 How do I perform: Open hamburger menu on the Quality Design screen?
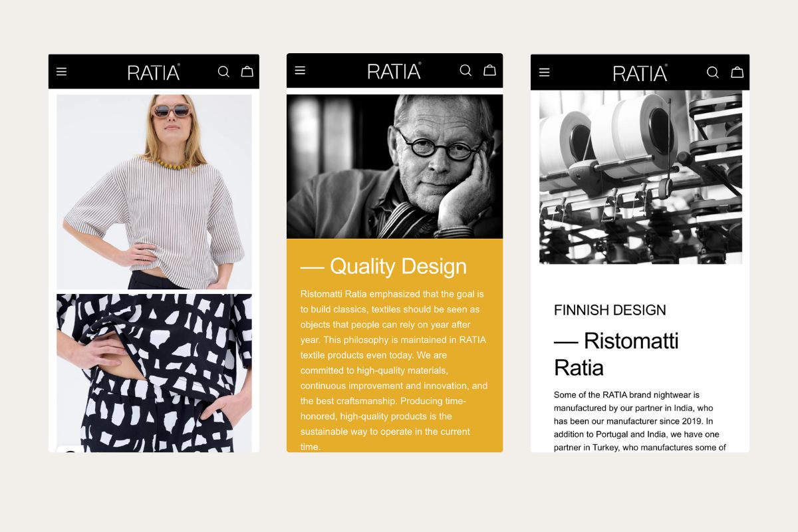pyautogui.click(x=300, y=70)
